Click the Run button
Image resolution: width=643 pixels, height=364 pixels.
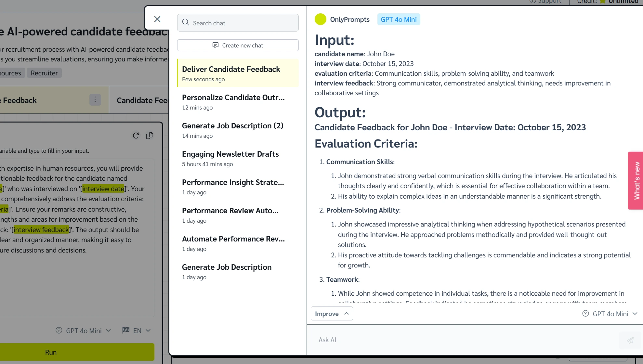(x=51, y=352)
